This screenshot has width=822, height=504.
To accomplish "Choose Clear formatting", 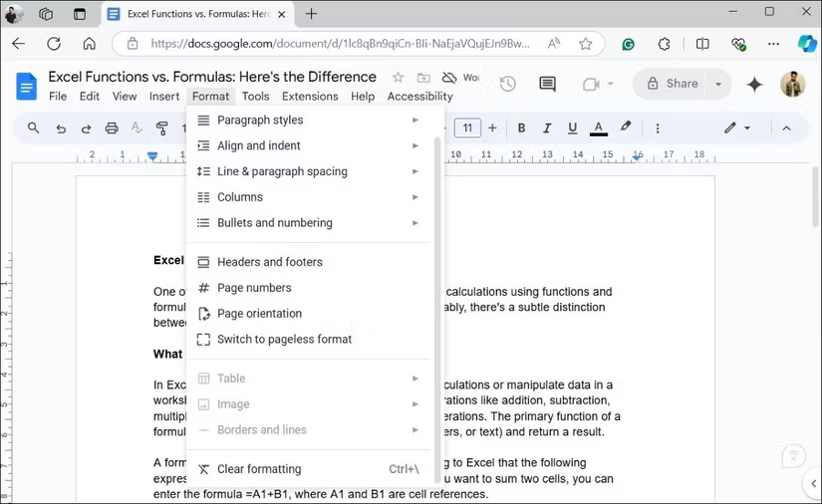I will 309,469.
